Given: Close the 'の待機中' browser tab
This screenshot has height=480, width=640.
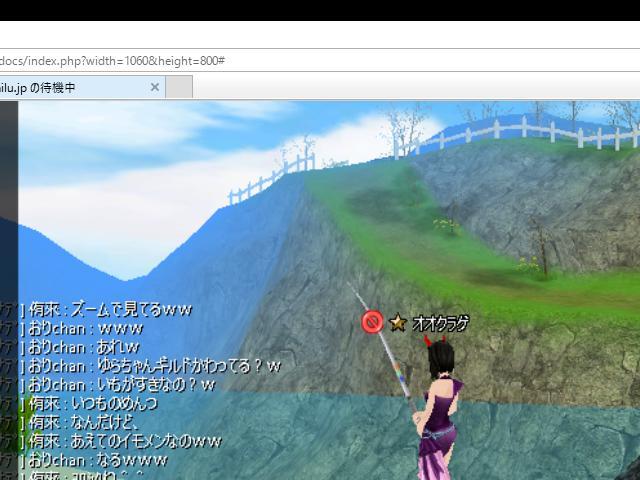Looking at the screenshot, I should 155,87.
